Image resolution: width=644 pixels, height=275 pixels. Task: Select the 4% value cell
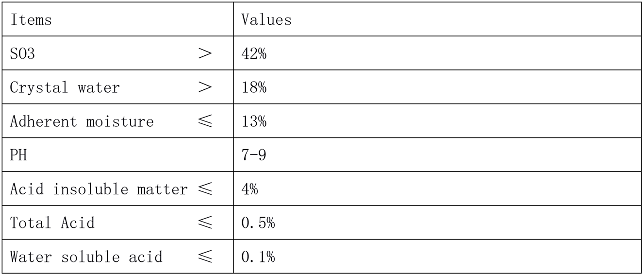(x=249, y=189)
